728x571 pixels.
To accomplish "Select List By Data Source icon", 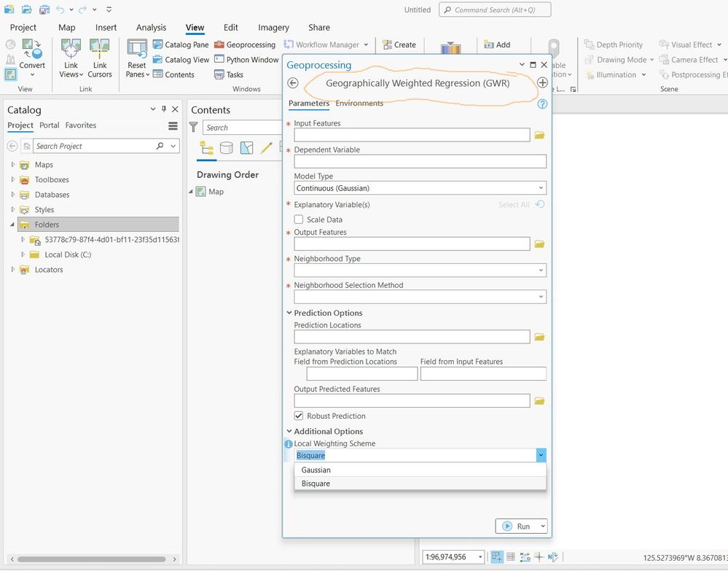I will click(x=227, y=148).
